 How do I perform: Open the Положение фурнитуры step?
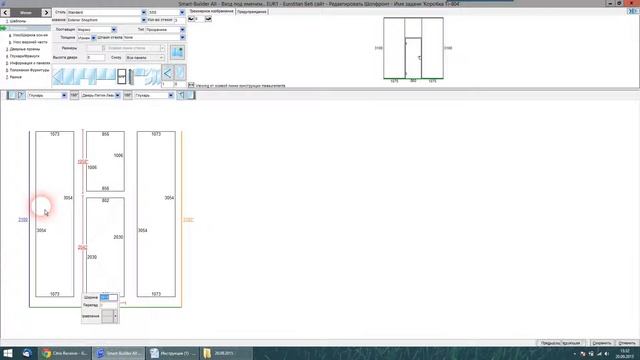tap(29, 70)
